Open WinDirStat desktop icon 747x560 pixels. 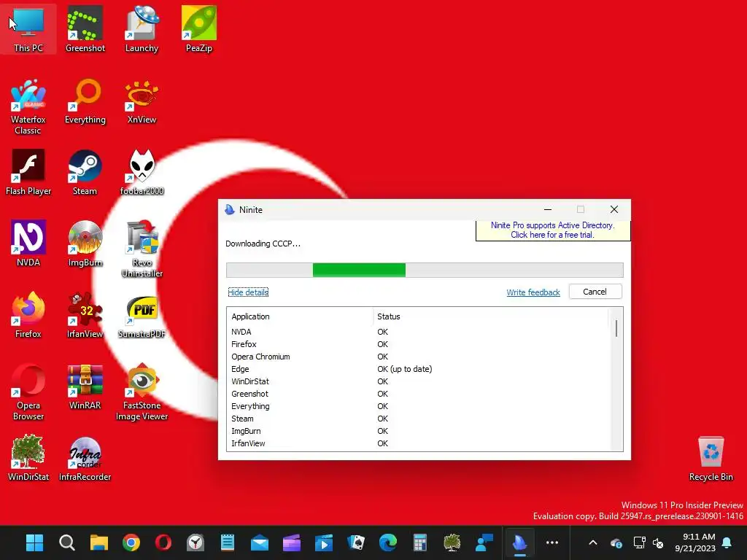click(28, 458)
